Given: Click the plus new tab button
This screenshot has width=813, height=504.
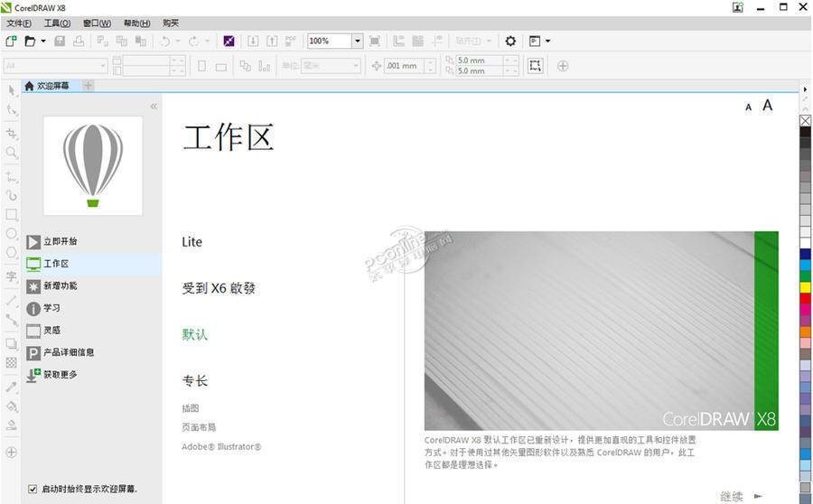Looking at the screenshot, I should tap(89, 86).
